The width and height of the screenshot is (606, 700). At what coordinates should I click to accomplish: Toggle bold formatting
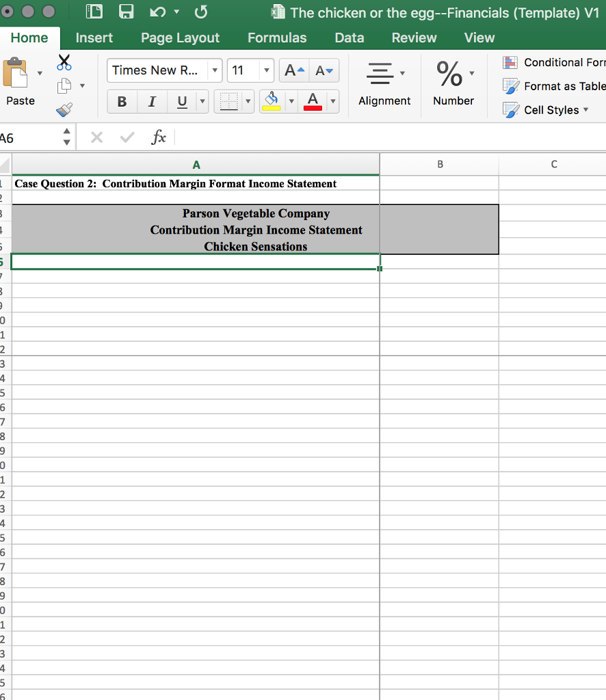(122, 102)
